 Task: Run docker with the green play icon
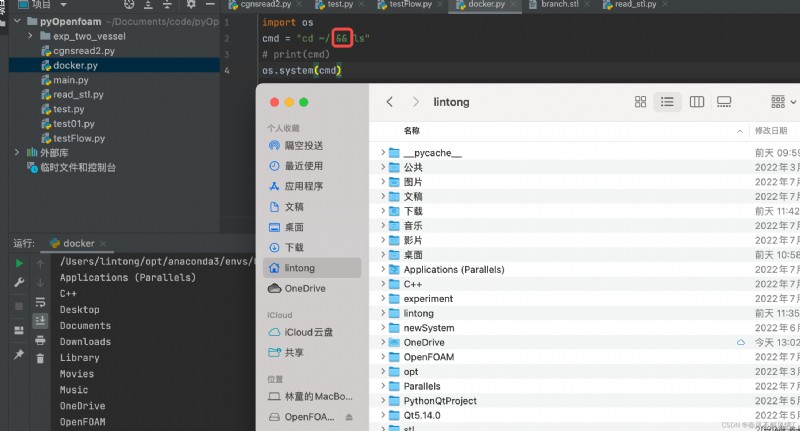[x=19, y=263]
